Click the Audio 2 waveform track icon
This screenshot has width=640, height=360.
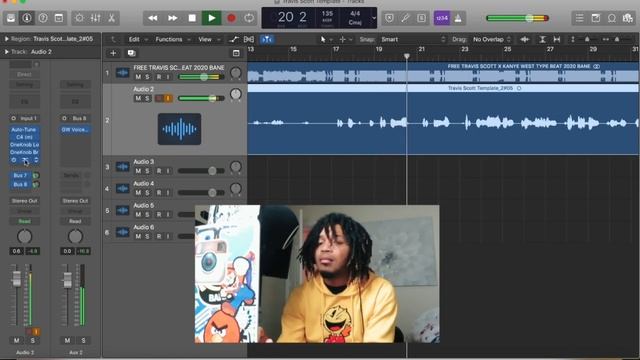point(179,129)
